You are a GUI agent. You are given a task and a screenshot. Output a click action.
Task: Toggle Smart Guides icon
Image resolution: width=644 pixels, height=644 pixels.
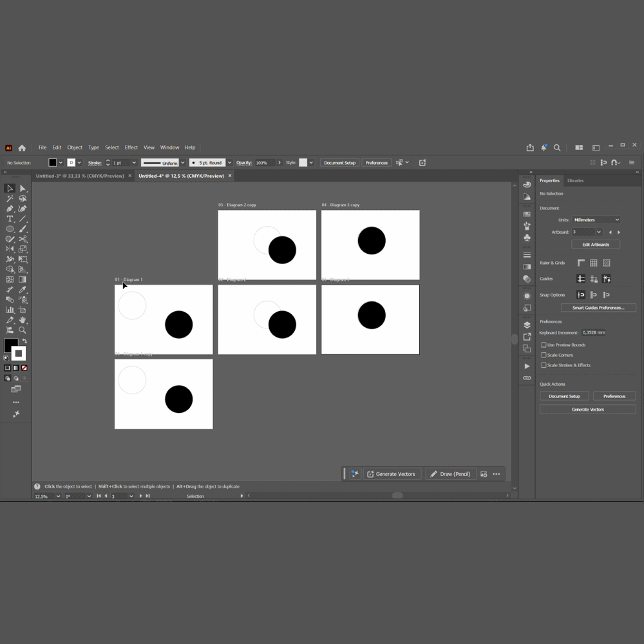click(606, 279)
